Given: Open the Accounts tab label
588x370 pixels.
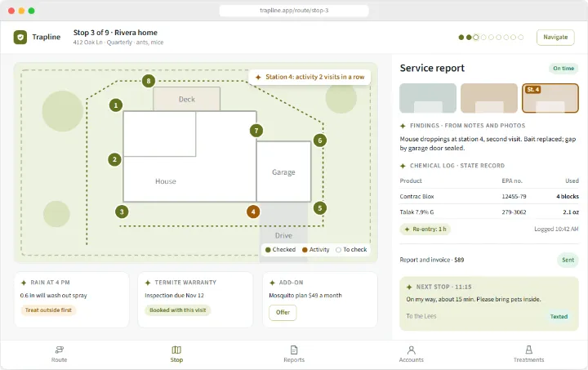Looking at the screenshot, I should pos(412,360).
